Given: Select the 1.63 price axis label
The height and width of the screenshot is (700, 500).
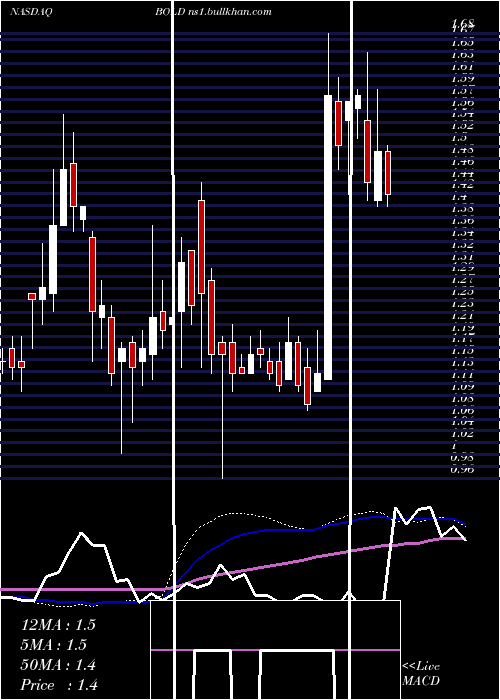Looking at the screenshot, I should click(x=462, y=55).
